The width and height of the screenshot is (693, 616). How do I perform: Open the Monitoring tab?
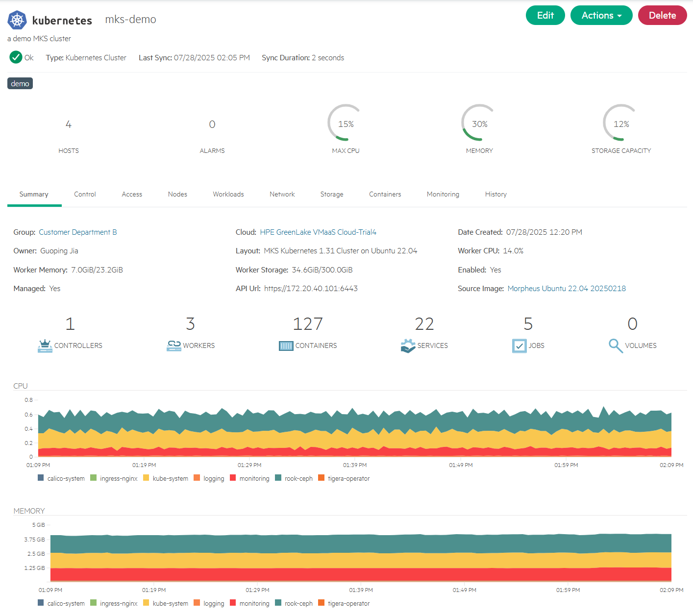coord(443,194)
